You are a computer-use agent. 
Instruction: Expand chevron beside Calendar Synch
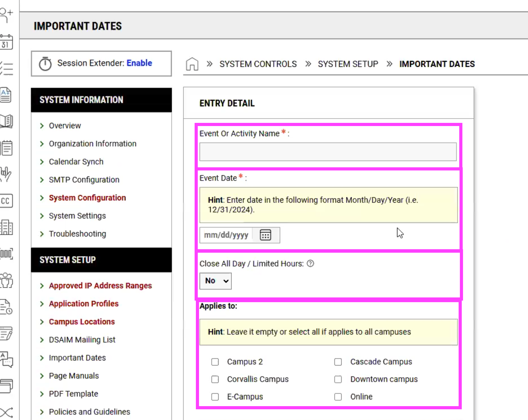pos(42,162)
